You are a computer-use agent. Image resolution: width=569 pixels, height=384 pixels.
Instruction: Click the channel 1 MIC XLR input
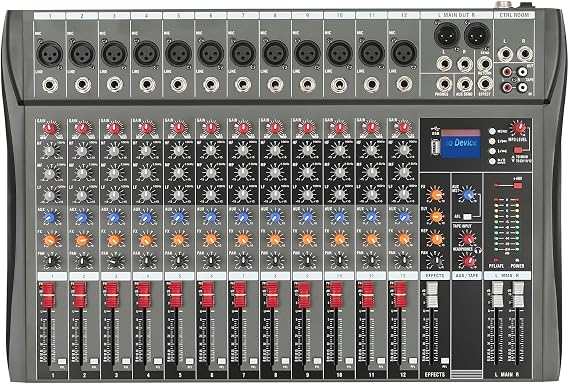pyautogui.click(x=50, y=54)
